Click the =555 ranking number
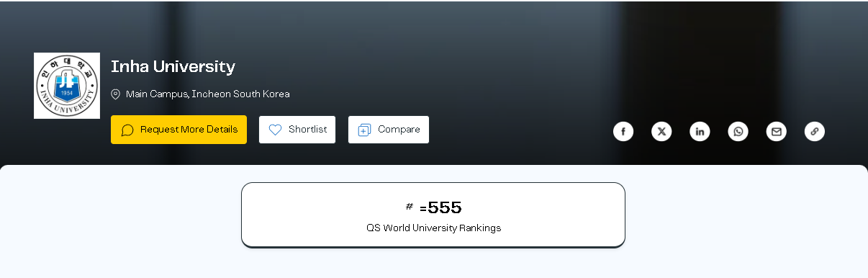Viewport: 868px width, 278px height. (x=440, y=208)
